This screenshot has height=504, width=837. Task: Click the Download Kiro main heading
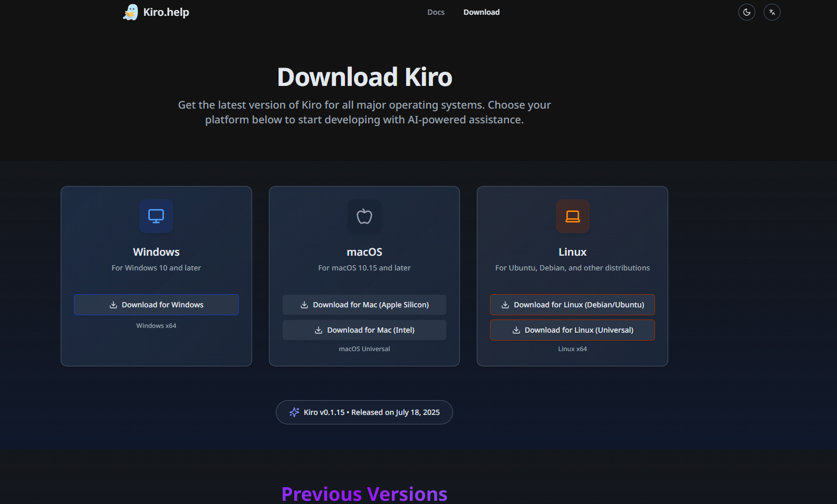pyautogui.click(x=365, y=77)
